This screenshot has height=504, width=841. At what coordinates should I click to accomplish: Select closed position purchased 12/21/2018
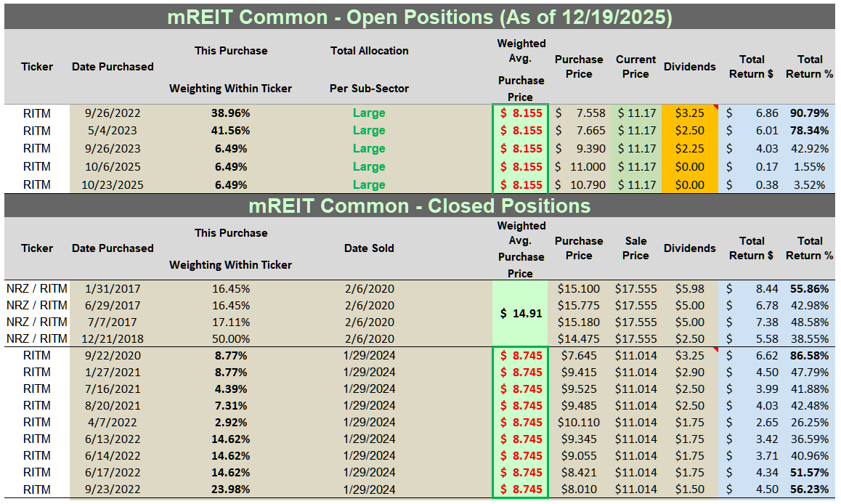tap(113, 339)
